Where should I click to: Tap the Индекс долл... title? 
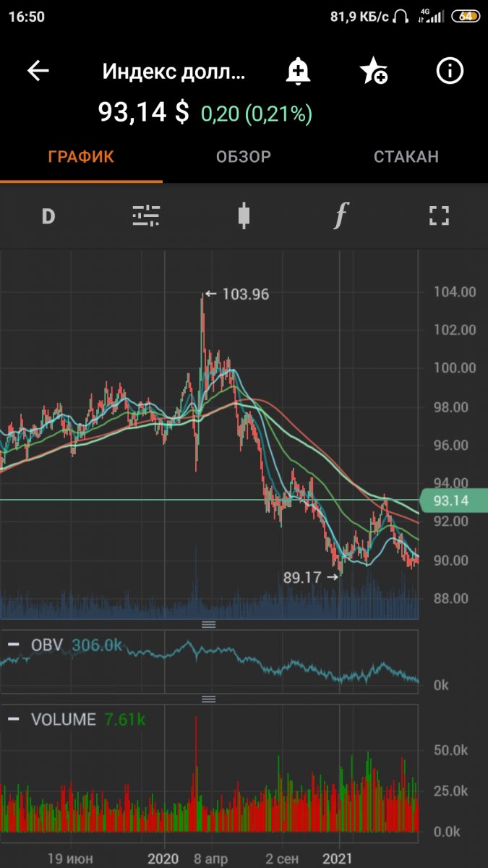pyautogui.click(x=174, y=71)
